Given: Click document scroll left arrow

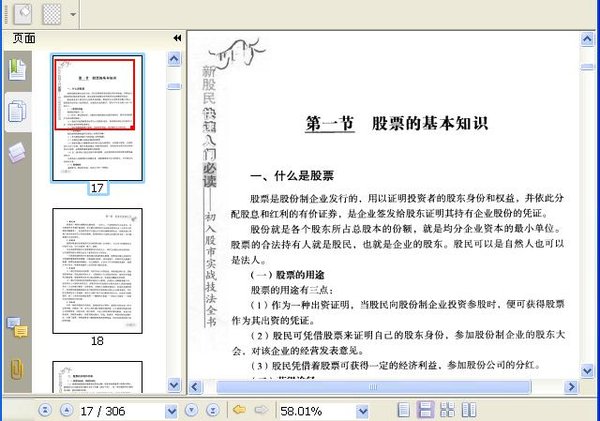Looking at the screenshot, I should pyautogui.click(x=195, y=387).
